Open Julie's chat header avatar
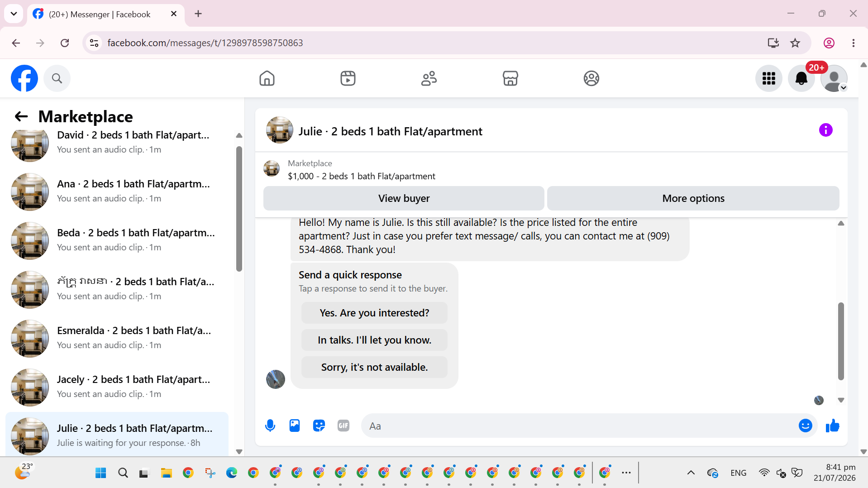The width and height of the screenshot is (868, 488). tap(280, 130)
